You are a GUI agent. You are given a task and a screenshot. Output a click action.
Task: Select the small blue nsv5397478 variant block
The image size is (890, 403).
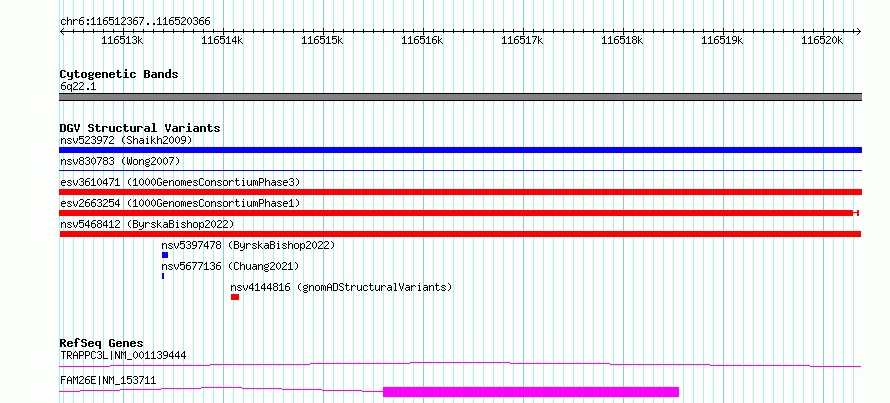165,255
